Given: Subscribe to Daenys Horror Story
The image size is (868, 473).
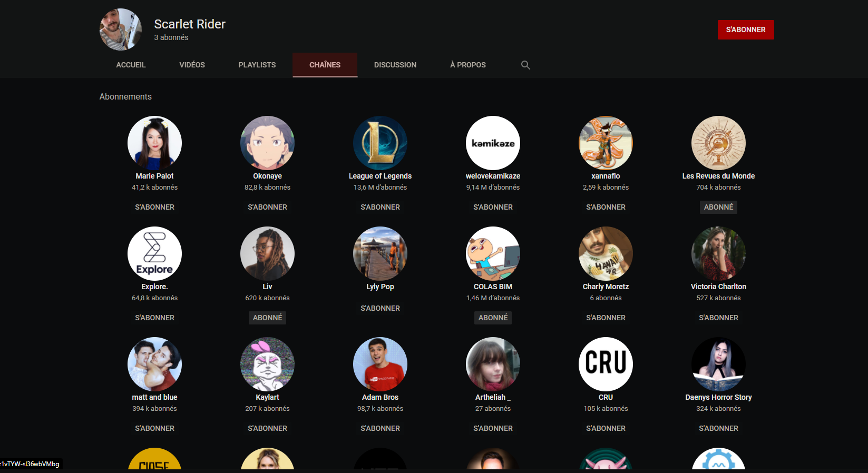Looking at the screenshot, I should pos(718,428).
